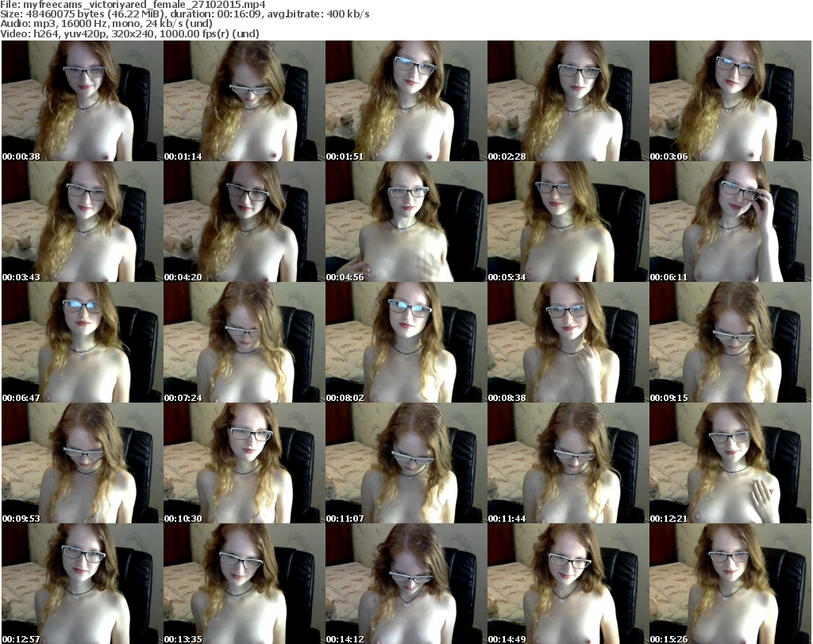The width and height of the screenshot is (813, 644).
Task: Click the frame stamped 00:12:57
Action: pyautogui.click(x=83, y=584)
